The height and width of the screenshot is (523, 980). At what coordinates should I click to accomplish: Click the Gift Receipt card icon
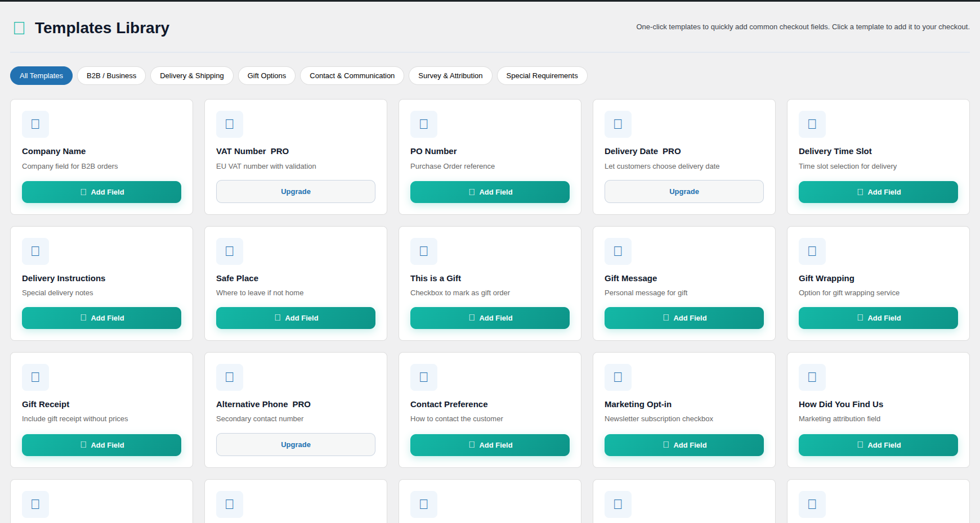click(35, 377)
